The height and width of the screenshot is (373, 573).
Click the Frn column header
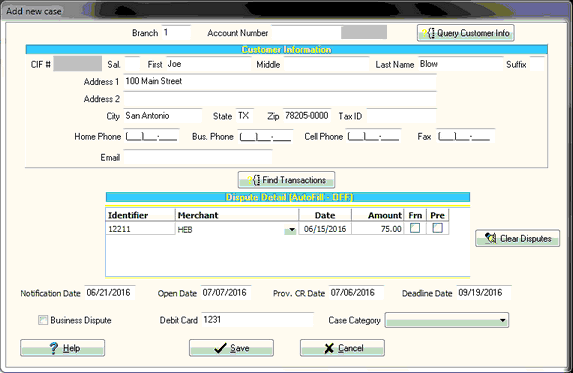[x=415, y=215]
